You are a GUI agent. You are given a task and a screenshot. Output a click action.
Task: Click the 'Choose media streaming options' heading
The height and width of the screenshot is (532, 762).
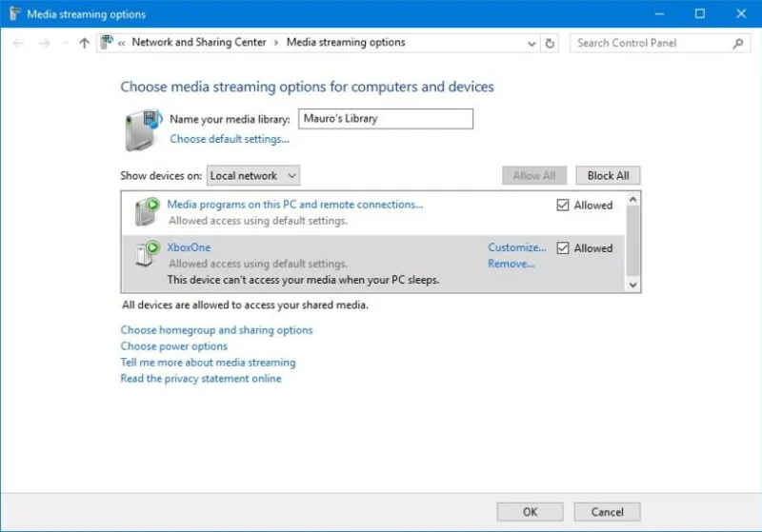coord(307,87)
